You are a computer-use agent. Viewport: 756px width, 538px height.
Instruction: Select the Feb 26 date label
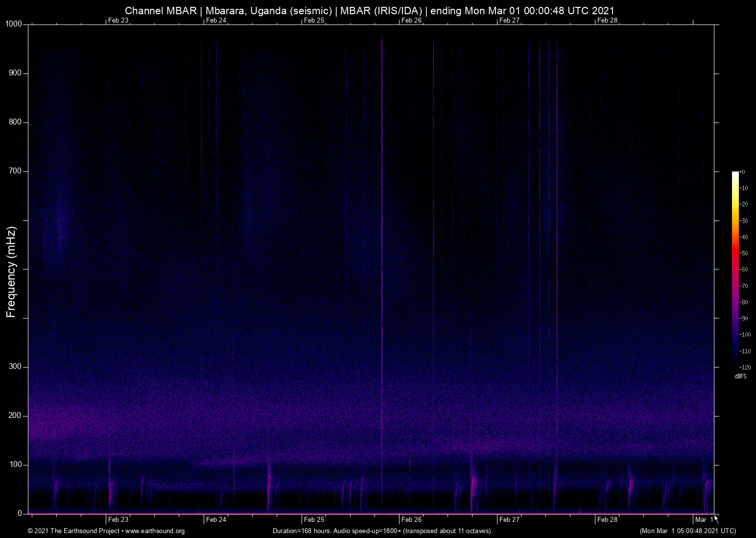[x=411, y=519]
